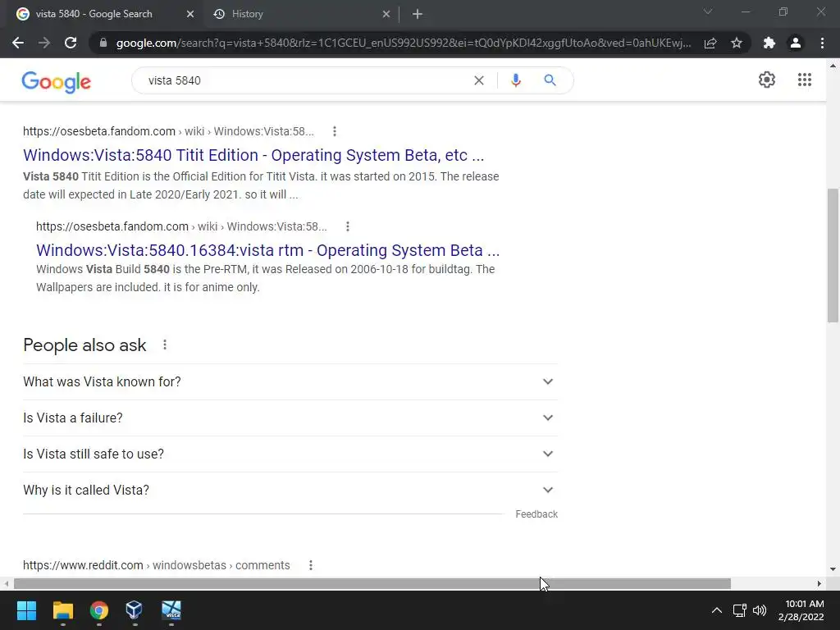This screenshot has width=840, height=630.
Task: Expand 'Is Vista still safe to use?'
Action: [290, 454]
